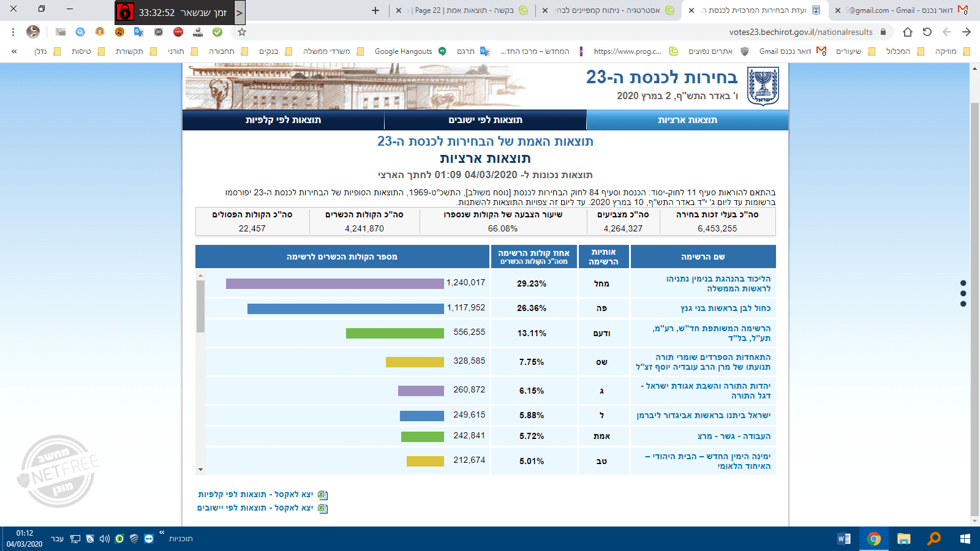The width and height of the screenshot is (980, 551).
Task: Click the ישראל ביתנו party link
Action: tap(704, 415)
